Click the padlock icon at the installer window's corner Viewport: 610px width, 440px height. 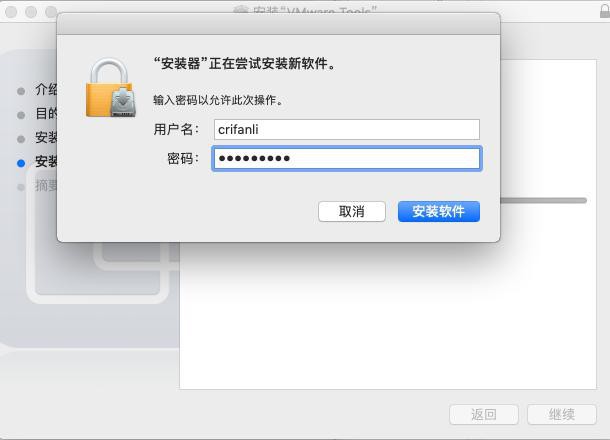(605, 10)
